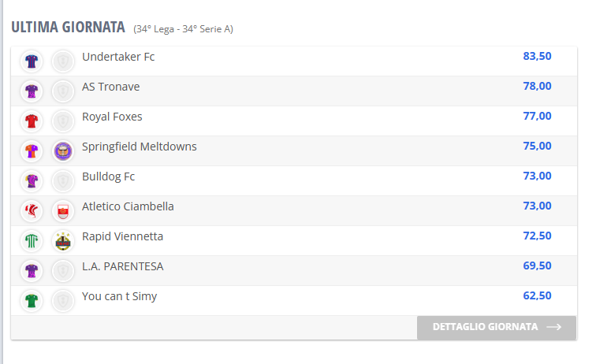Click L.A. PARENTESA's empty crest placeholder
The width and height of the screenshot is (611, 364).
click(63, 271)
